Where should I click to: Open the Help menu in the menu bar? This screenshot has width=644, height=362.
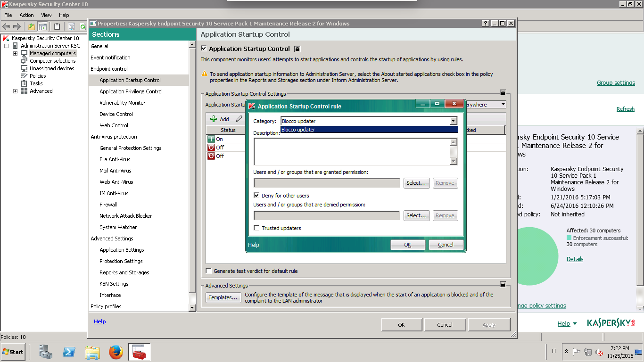point(64,15)
